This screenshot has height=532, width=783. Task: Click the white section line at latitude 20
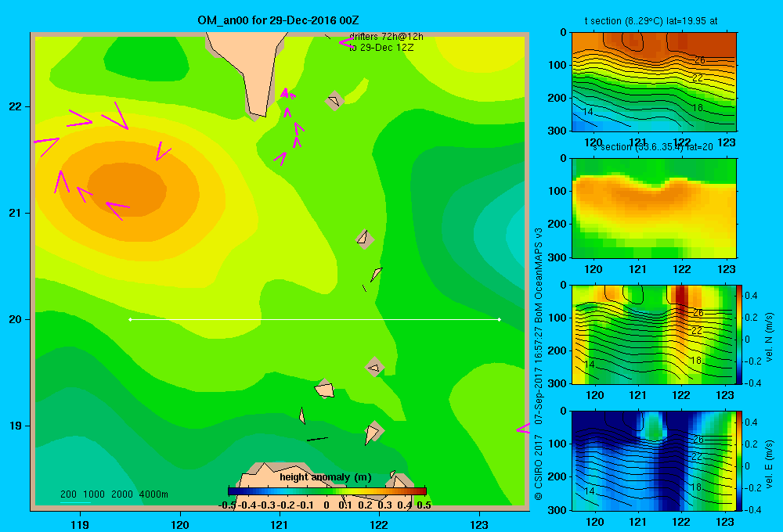(315, 319)
